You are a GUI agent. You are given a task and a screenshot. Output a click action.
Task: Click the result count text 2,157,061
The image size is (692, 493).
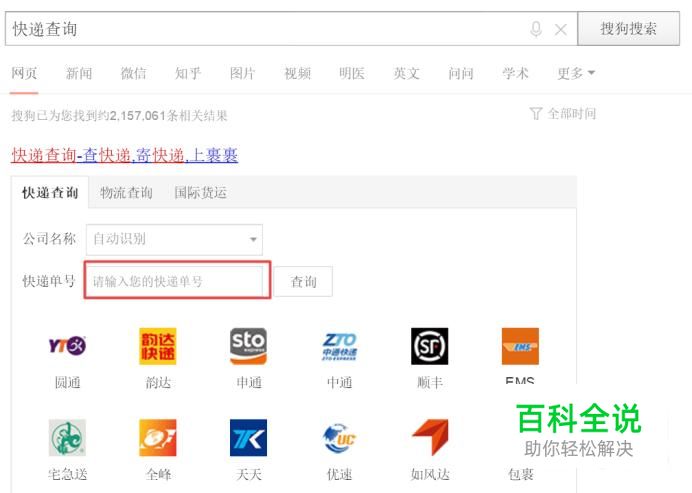pyautogui.click(x=138, y=116)
